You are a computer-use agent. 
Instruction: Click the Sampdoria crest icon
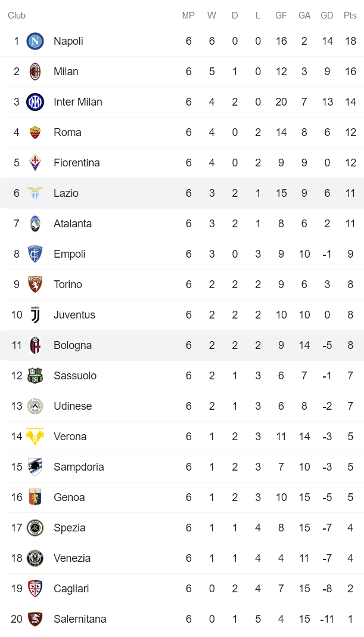[x=35, y=467]
